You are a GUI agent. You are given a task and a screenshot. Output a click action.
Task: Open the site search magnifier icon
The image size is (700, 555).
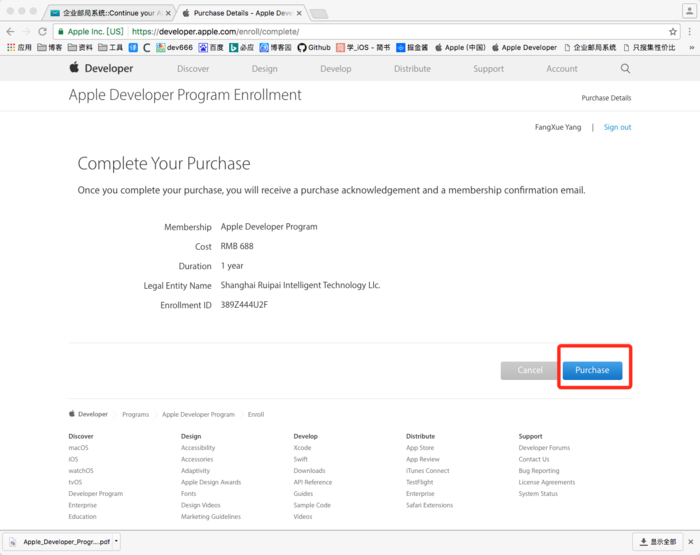[625, 68]
